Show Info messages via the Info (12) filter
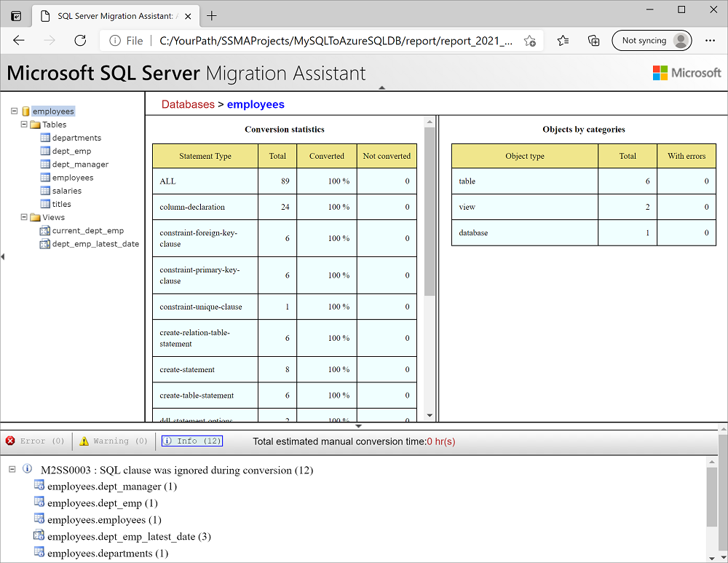This screenshot has width=728, height=563. [x=191, y=441]
